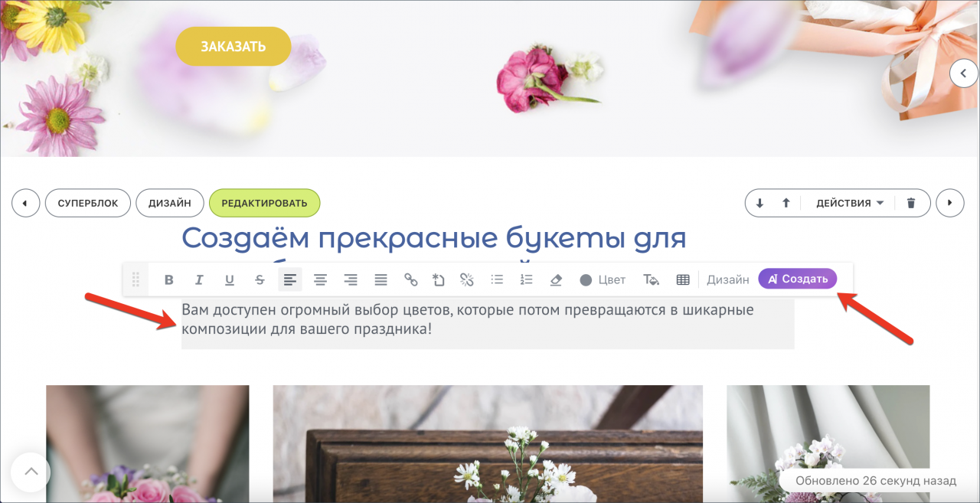Open the ДЕЙСТВИЯ dropdown menu
This screenshot has width=980, height=503.
pos(850,203)
